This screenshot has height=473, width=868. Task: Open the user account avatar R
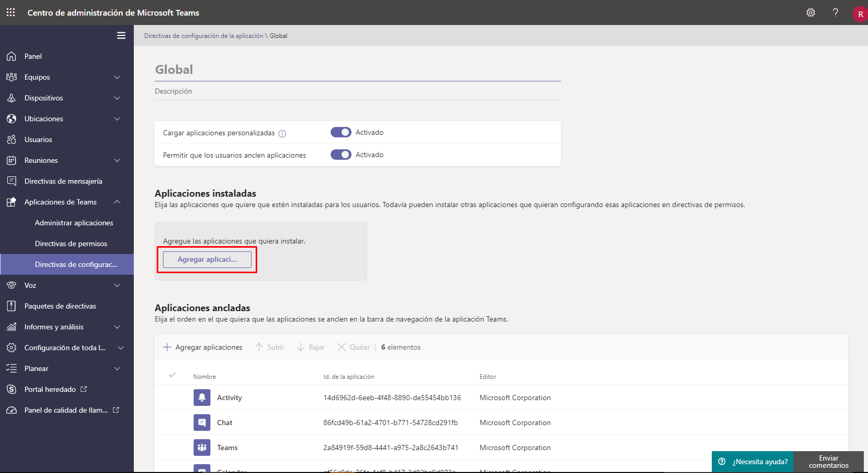pyautogui.click(x=860, y=14)
